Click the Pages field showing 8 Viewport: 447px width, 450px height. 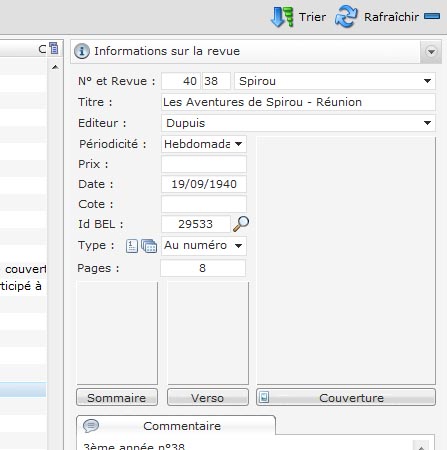coord(203,268)
